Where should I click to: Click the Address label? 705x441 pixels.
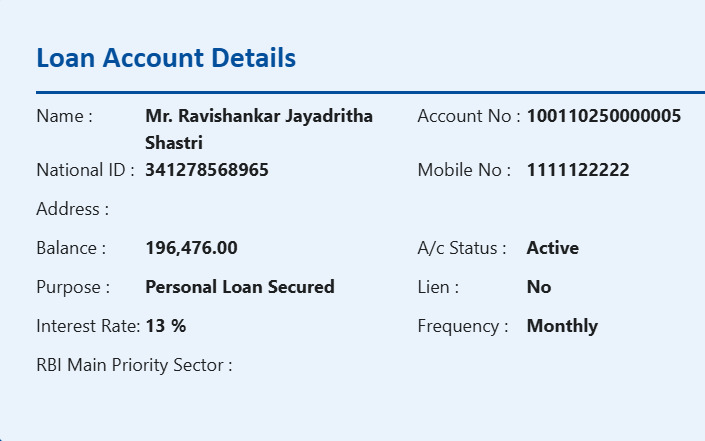(72, 209)
